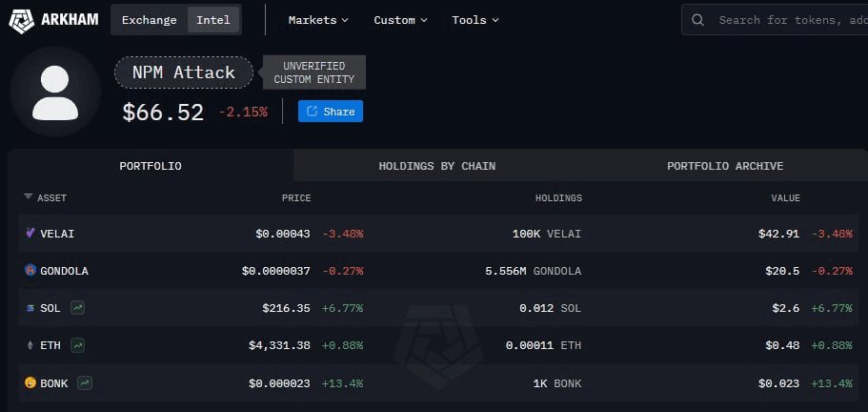Click the Arkham logo icon
This screenshot has height=412, width=868.
pos(22,20)
